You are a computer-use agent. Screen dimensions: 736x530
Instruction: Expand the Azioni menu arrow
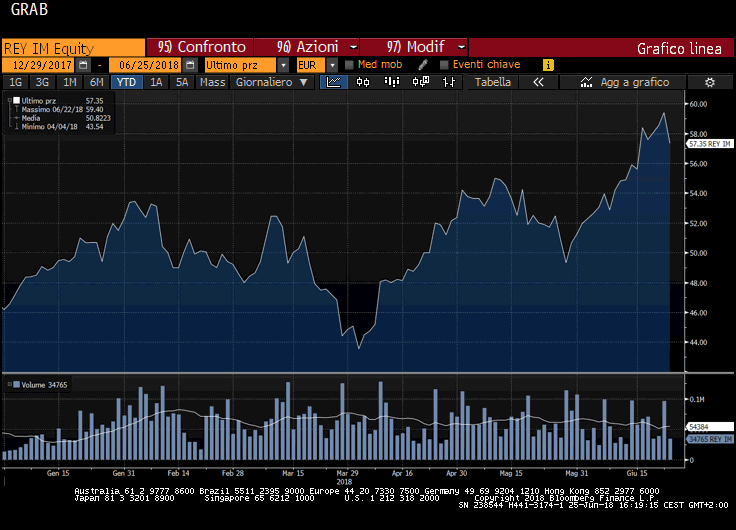[x=353, y=47]
